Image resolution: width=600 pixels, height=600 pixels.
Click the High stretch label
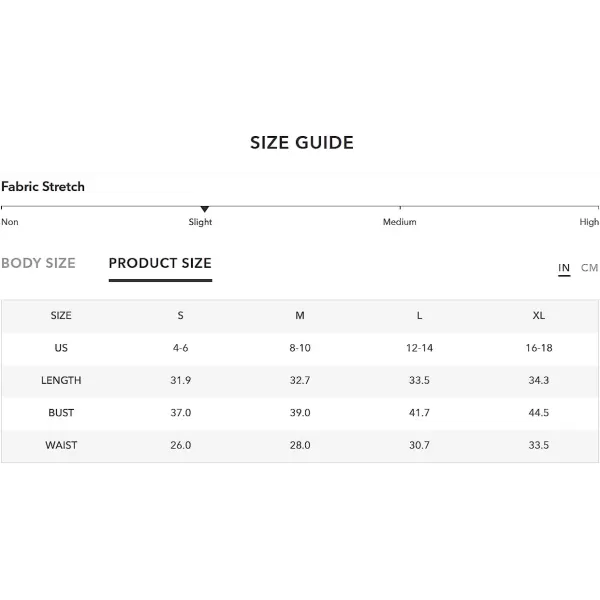point(589,222)
